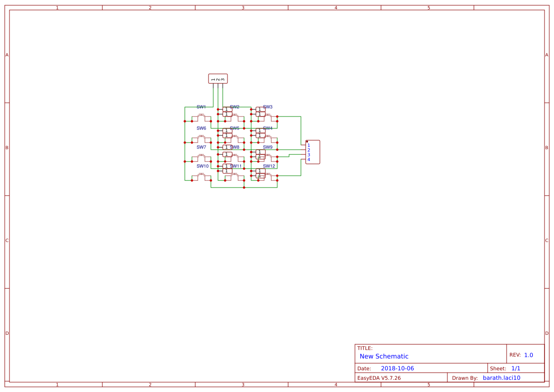The image size is (554, 392).
Task: Select the SW6 switch symbol
Action: tap(201, 140)
